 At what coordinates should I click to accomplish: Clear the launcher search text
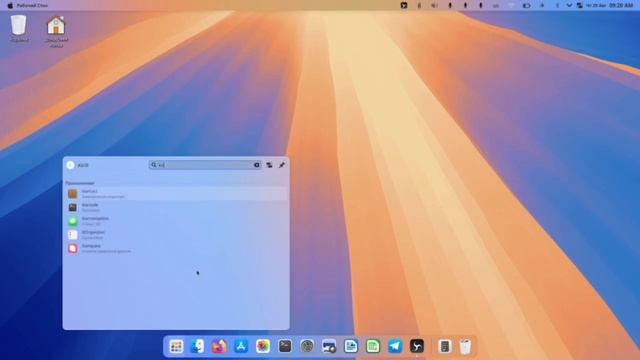coord(257,165)
